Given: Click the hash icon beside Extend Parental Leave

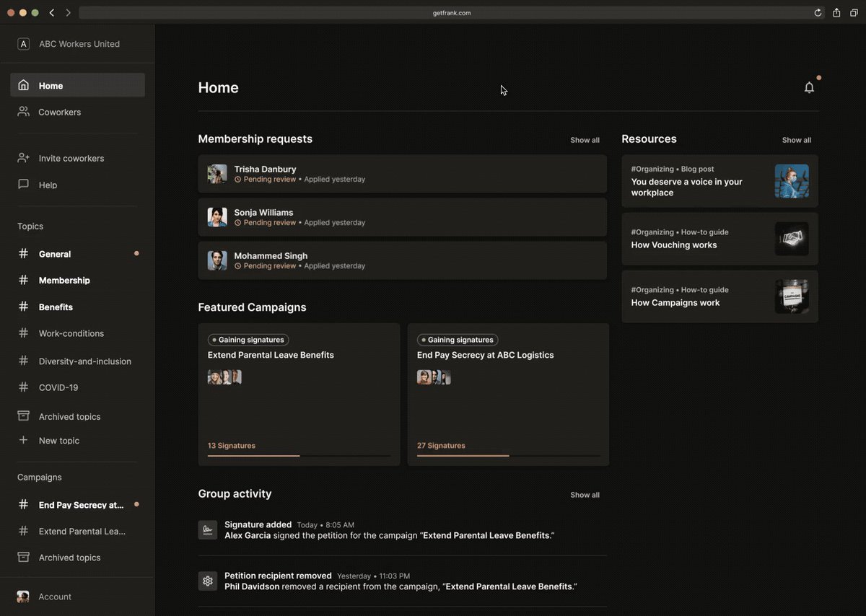Looking at the screenshot, I should (24, 531).
